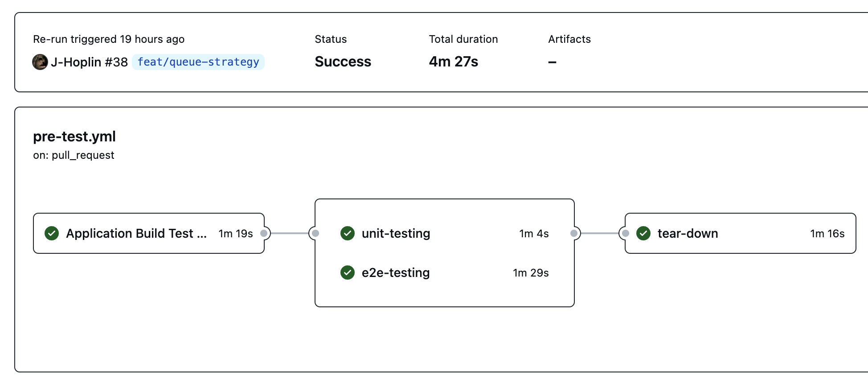Click the Success status text
The width and height of the screenshot is (868, 380).
click(343, 62)
